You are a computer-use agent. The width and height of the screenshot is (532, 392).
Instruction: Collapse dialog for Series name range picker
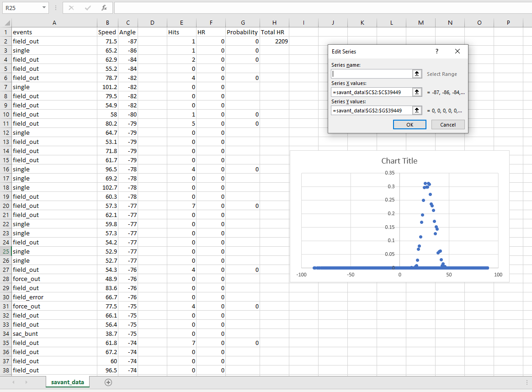coord(417,74)
